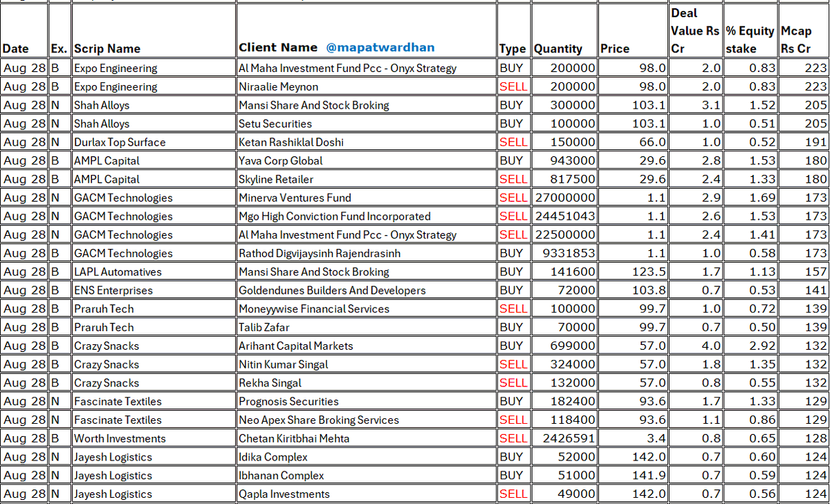
Task: Click the ENS Enterprises scrip cell
Action: click(x=154, y=290)
